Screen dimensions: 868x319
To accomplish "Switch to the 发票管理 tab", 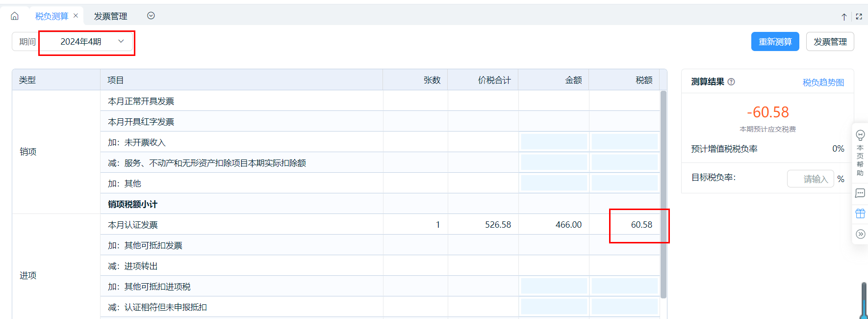I will (x=110, y=16).
